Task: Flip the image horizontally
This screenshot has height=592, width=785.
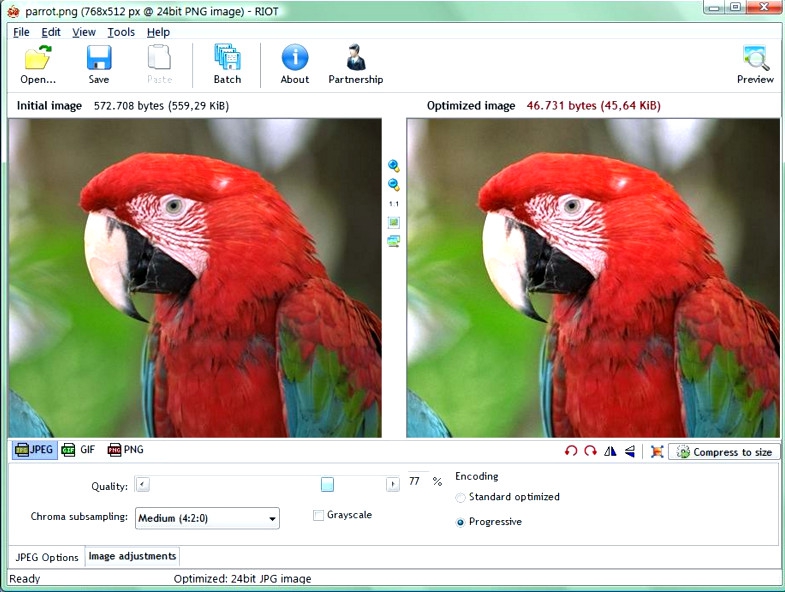Action: tap(610, 452)
